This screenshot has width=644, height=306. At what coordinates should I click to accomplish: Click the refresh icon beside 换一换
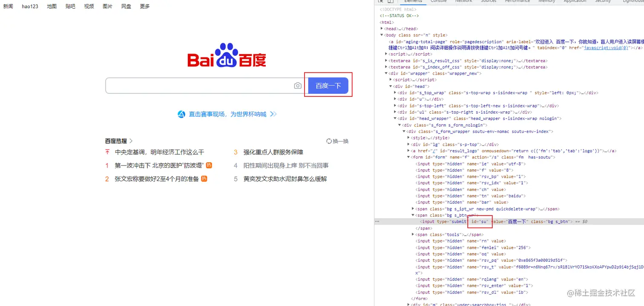[x=329, y=141]
